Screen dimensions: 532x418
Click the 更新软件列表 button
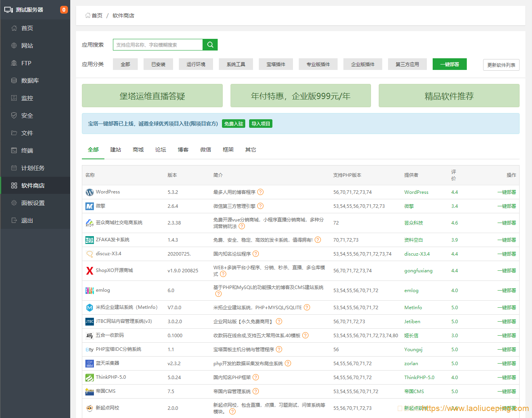pyautogui.click(x=501, y=65)
